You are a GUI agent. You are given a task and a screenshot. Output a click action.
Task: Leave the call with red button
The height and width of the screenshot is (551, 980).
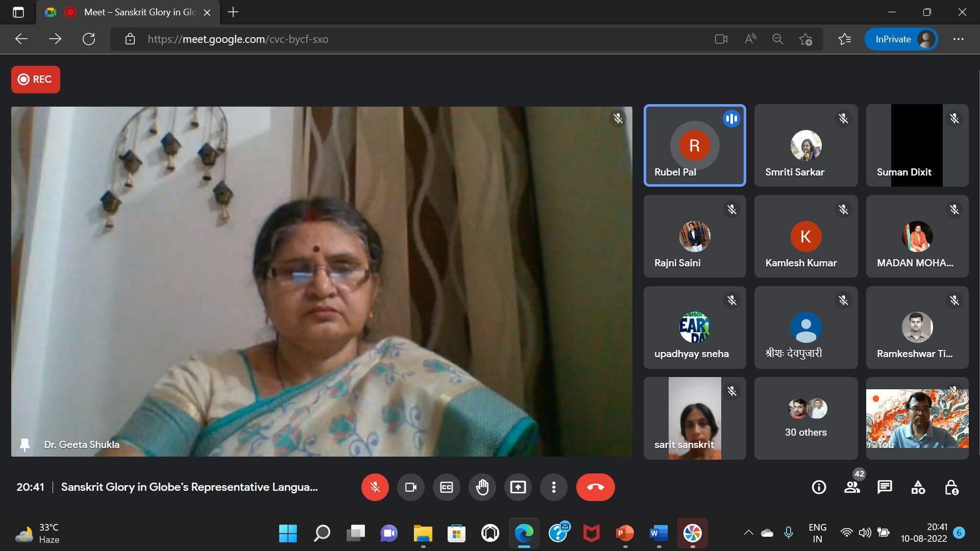point(595,487)
